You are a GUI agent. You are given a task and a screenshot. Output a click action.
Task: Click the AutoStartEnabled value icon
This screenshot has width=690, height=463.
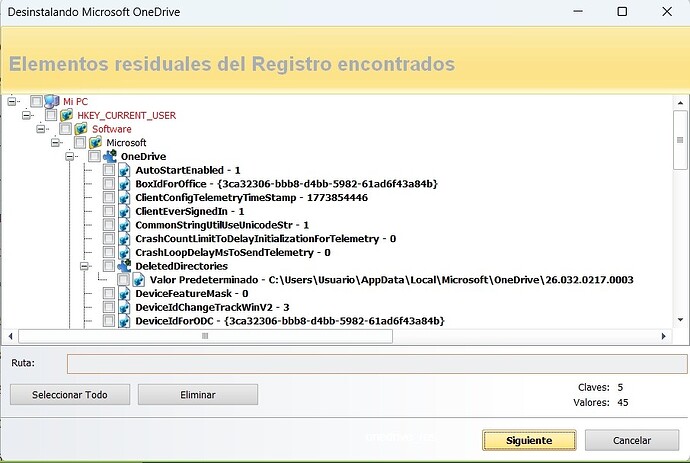[x=124, y=170]
